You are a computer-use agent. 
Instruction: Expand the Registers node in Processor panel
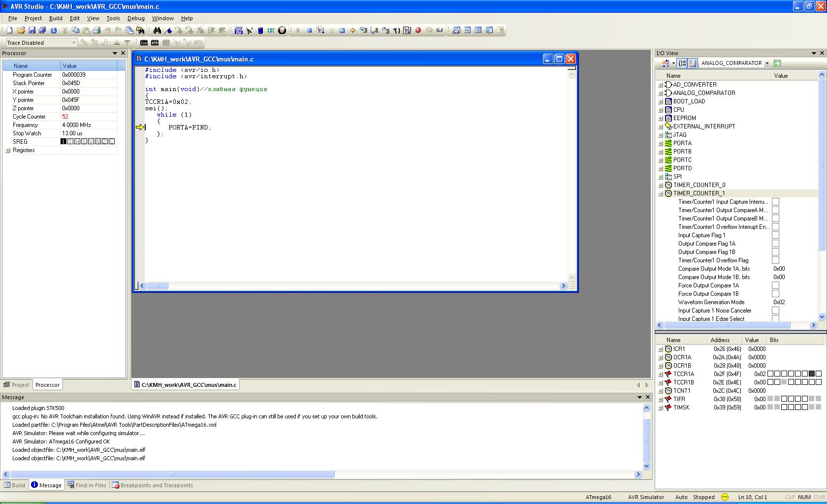8,151
